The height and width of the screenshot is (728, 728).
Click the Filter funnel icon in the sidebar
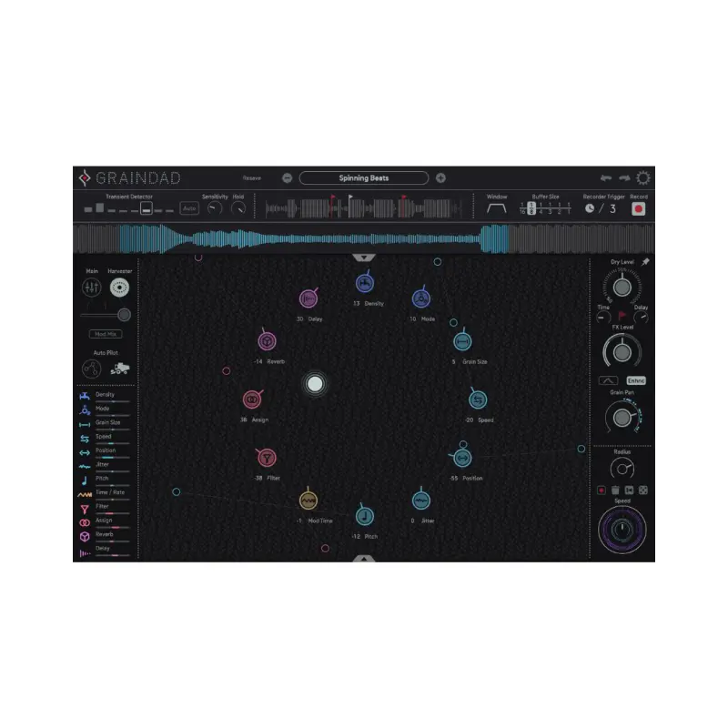point(85,509)
